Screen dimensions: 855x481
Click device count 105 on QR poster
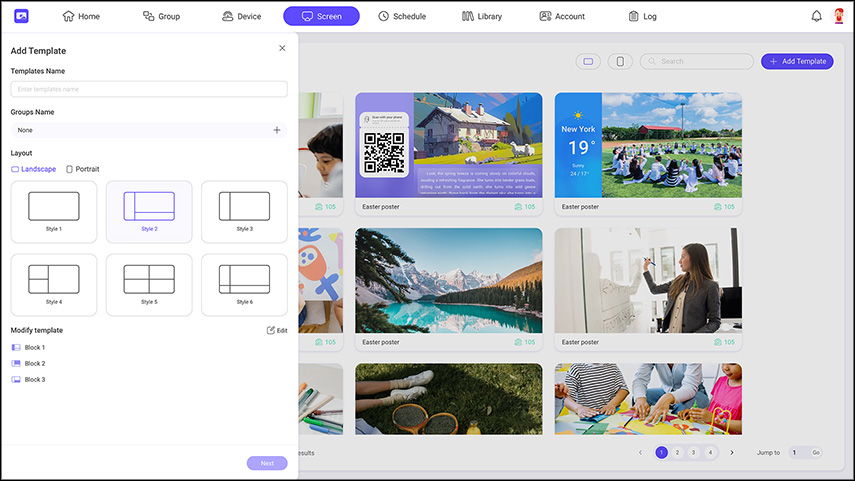pos(525,207)
